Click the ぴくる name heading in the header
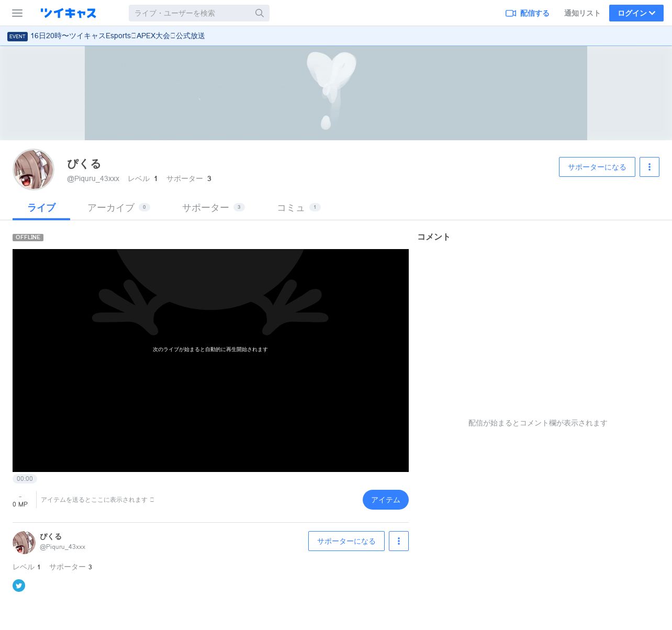 click(x=84, y=164)
